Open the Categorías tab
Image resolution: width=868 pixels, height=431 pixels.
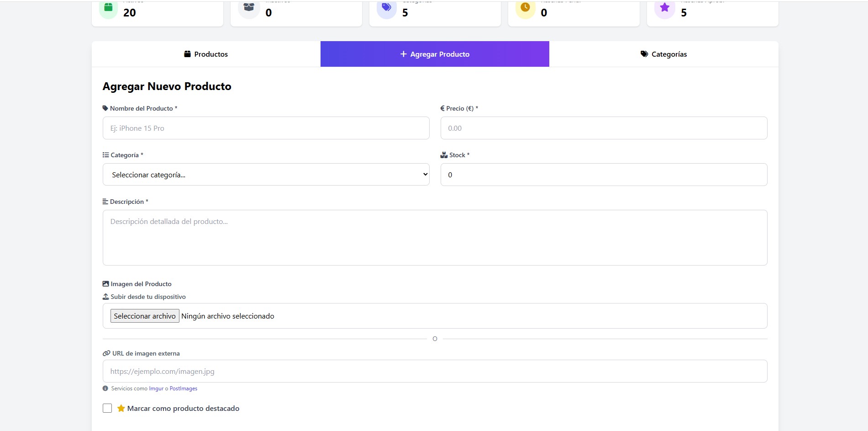(x=663, y=54)
